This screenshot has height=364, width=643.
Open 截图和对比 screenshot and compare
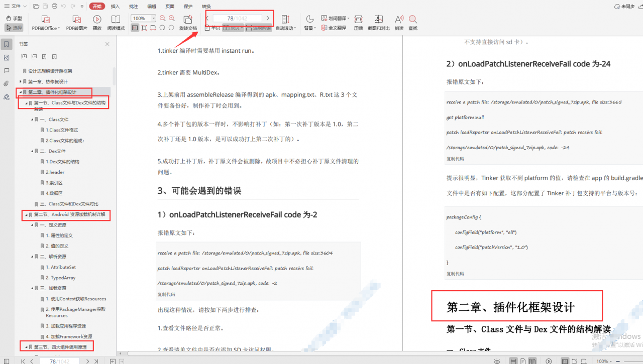coord(379,23)
